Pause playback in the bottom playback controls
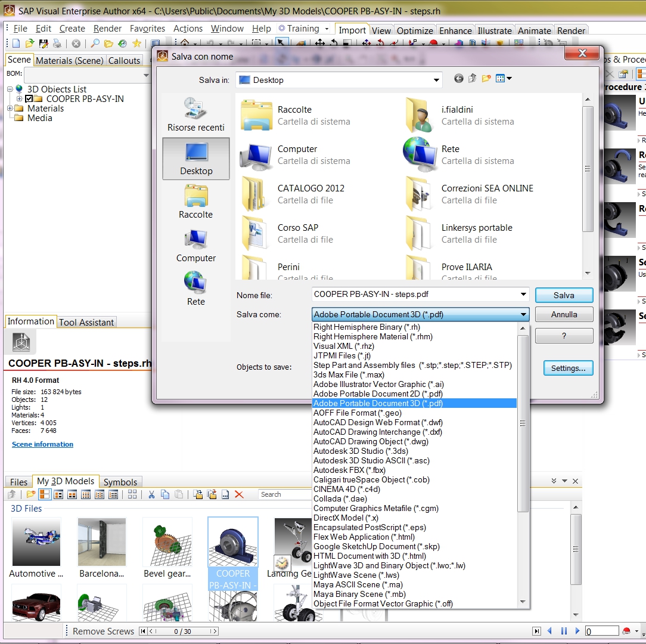This screenshot has height=644, width=646. tap(564, 631)
